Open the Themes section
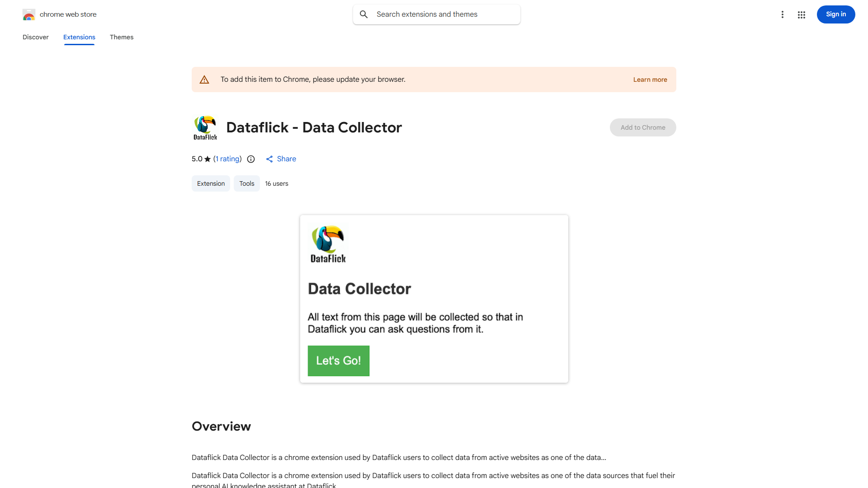This screenshot has height=488, width=868. (x=121, y=37)
